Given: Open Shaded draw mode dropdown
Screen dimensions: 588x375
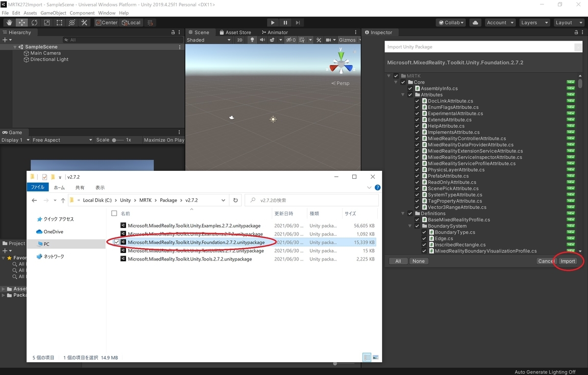Looking at the screenshot, I should pyautogui.click(x=208, y=40).
